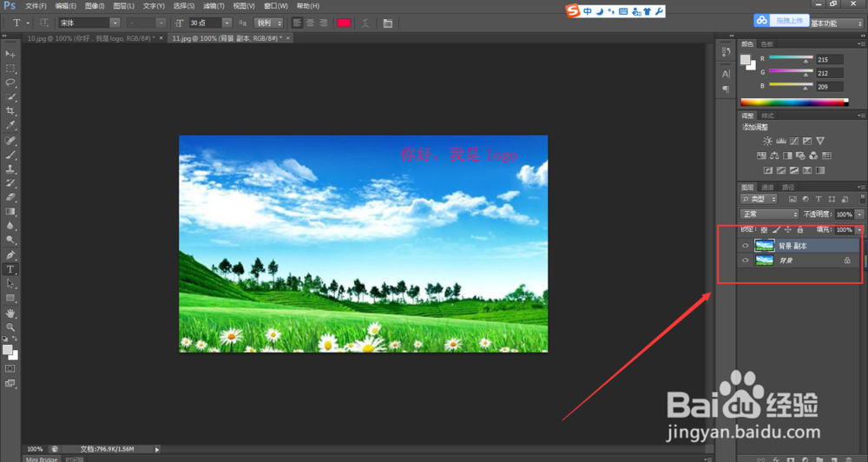Image resolution: width=868 pixels, height=462 pixels.
Task: Toggle lock all for layer
Action: point(800,229)
